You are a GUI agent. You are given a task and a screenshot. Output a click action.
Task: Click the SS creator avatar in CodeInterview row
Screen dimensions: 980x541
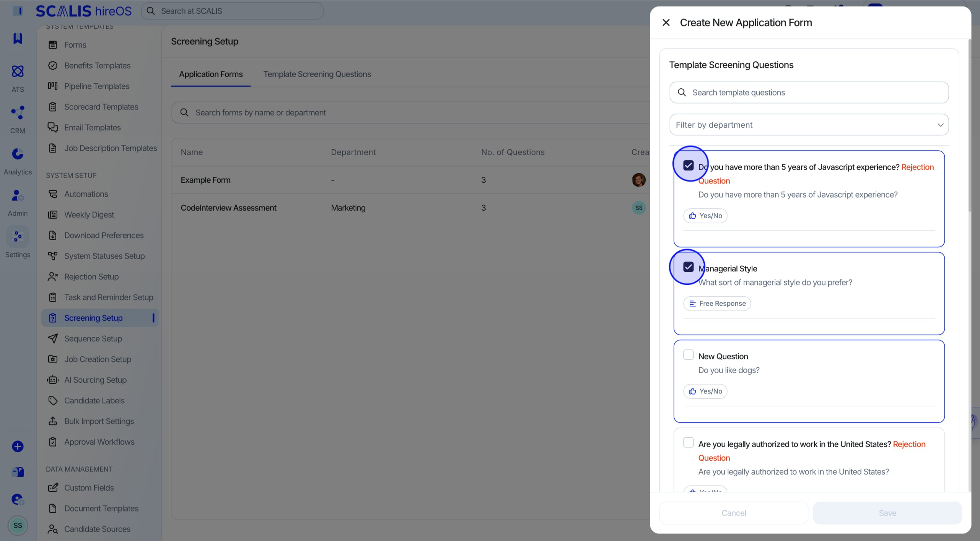[638, 208]
